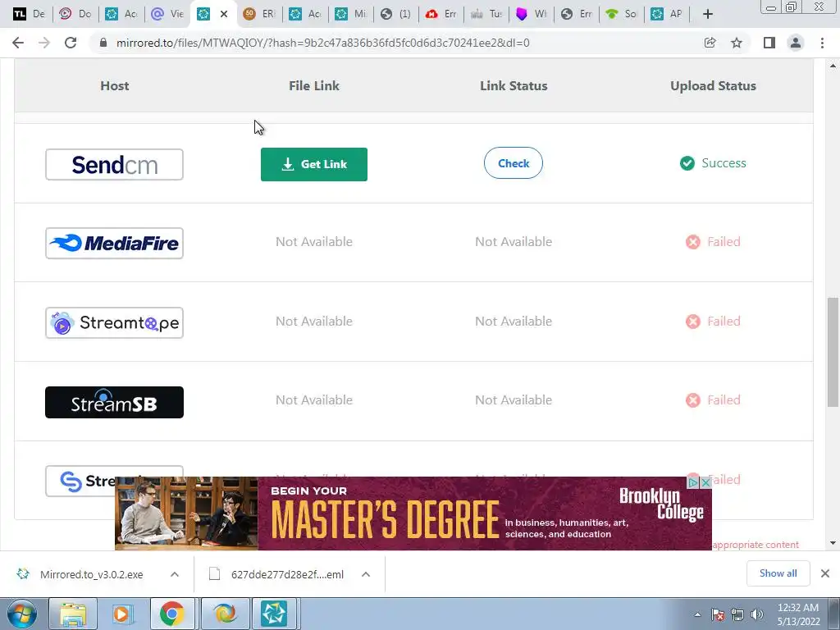This screenshot has height=630, width=840.
Task: Click the Master's Degree banner ad
Action: (x=413, y=514)
